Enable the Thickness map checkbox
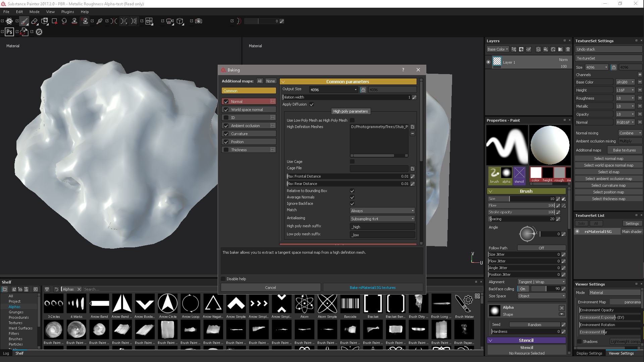Viewport: 644px width, 362px height. pos(226,149)
